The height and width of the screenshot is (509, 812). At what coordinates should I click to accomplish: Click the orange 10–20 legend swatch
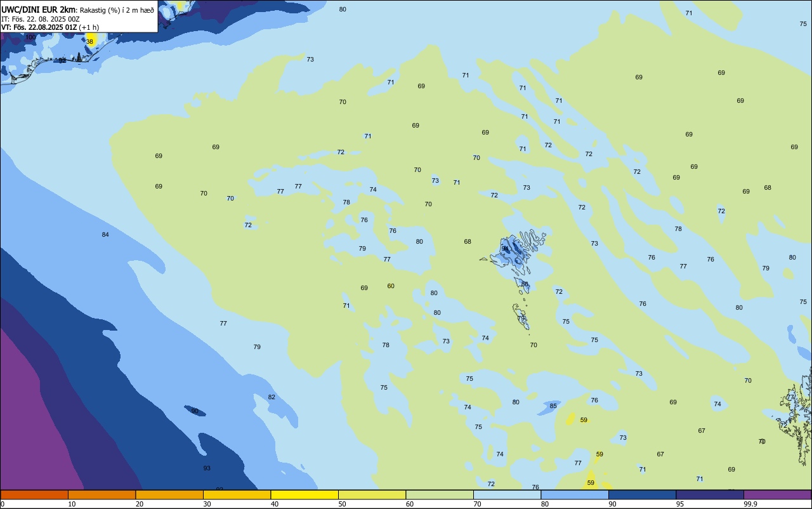[101, 494]
